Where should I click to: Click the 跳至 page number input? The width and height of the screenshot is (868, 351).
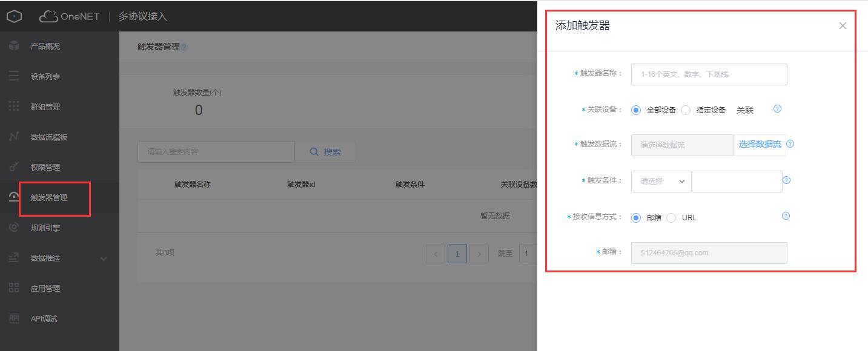tap(528, 254)
